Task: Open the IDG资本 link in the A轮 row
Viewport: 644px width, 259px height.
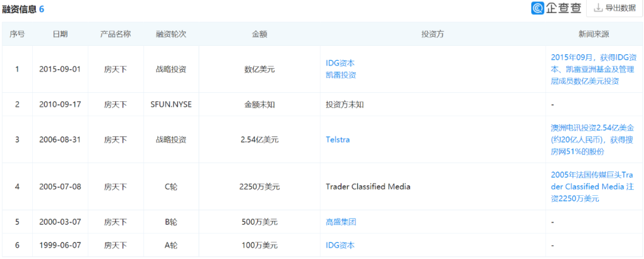Action: click(x=340, y=245)
